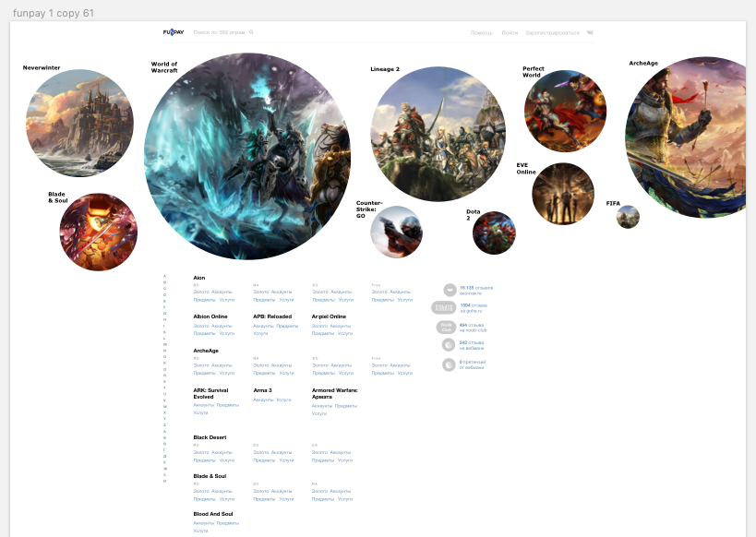Click the 542 Webmoney reviews icon
The image size is (756, 537).
(450, 345)
